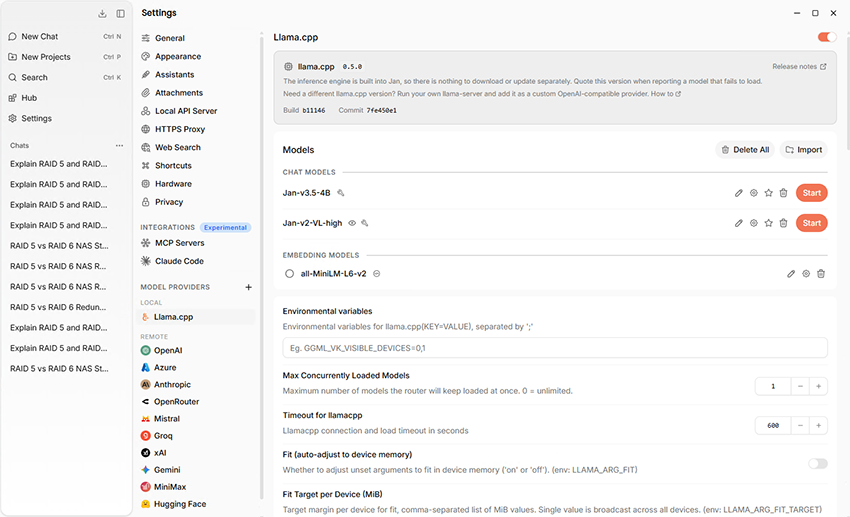Delete the all-MiniLM-L6-v2 model

click(821, 274)
